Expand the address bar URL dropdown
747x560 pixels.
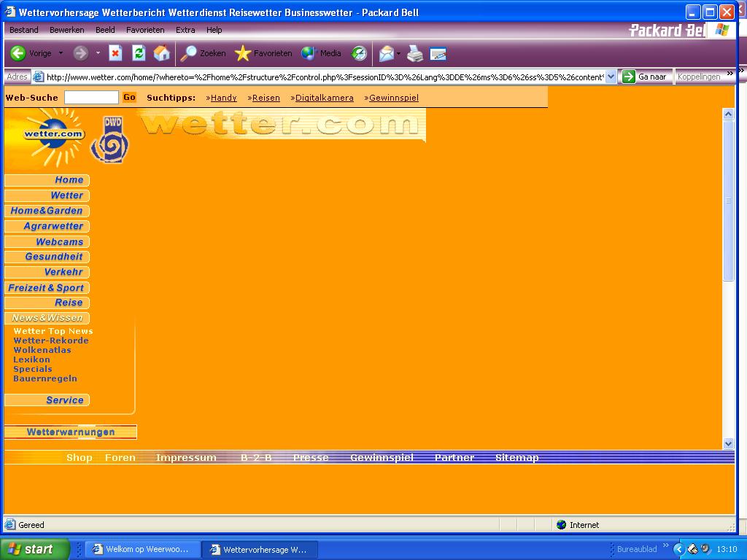pos(611,77)
